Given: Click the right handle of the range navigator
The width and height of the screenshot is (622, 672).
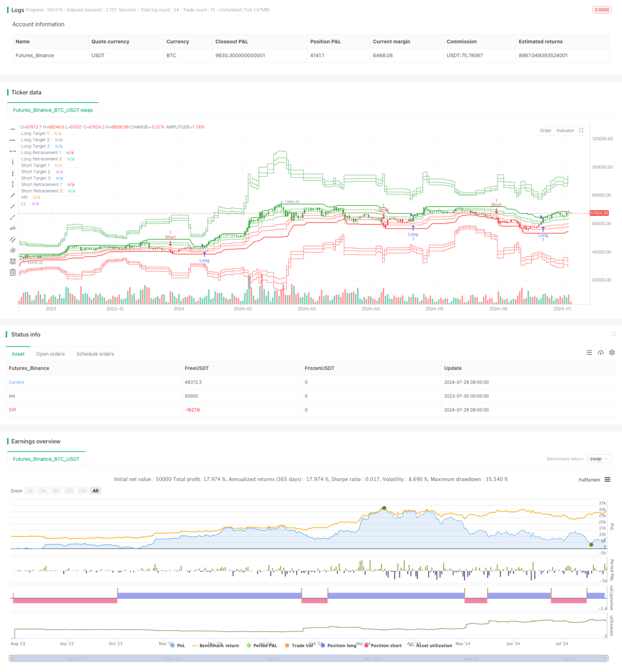Looking at the screenshot, I should pyautogui.click(x=607, y=658).
